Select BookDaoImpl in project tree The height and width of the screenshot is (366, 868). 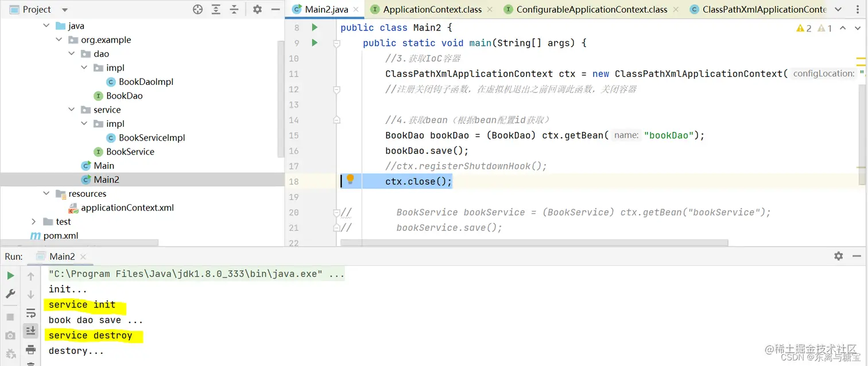tap(146, 81)
